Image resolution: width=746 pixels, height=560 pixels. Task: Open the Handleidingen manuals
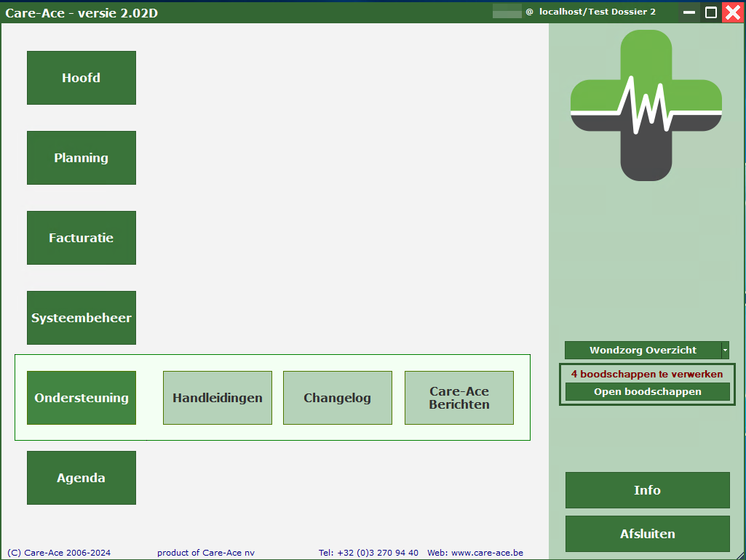pyautogui.click(x=218, y=398)
